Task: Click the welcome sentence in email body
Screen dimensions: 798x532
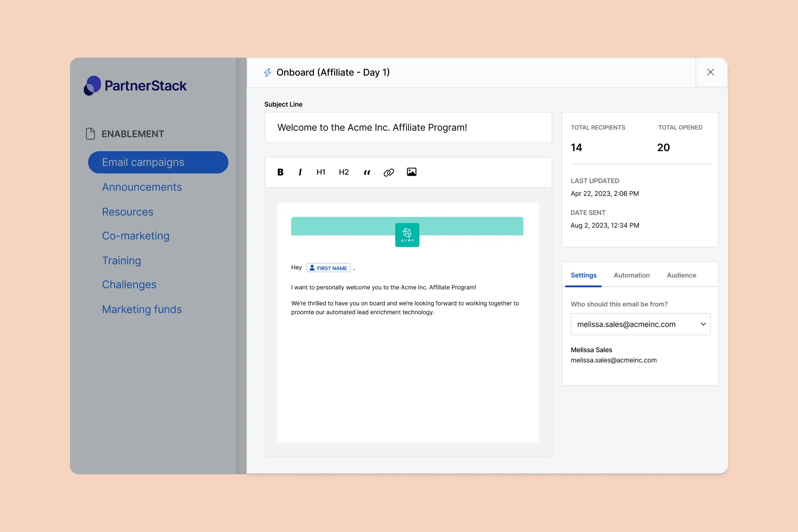Action: coord(383,287)
